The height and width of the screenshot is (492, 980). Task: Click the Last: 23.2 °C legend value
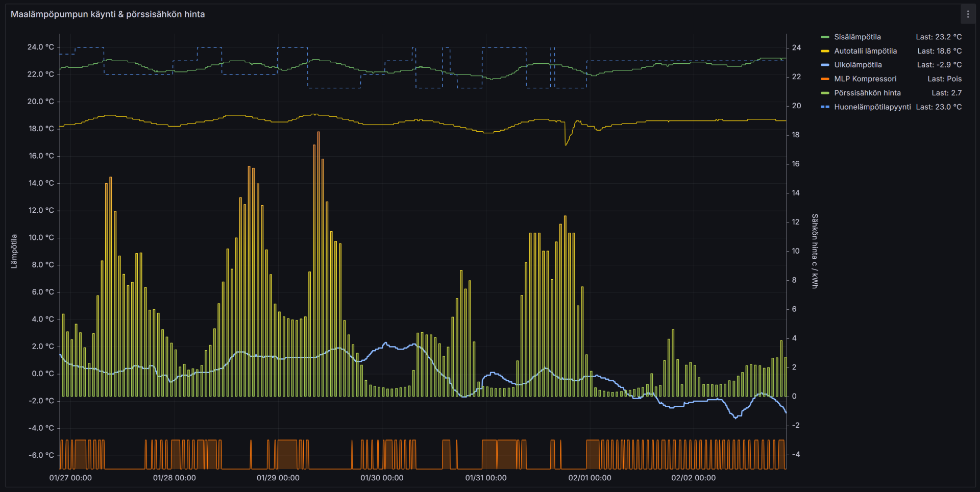pyautogui.click(x=938, y=37)
